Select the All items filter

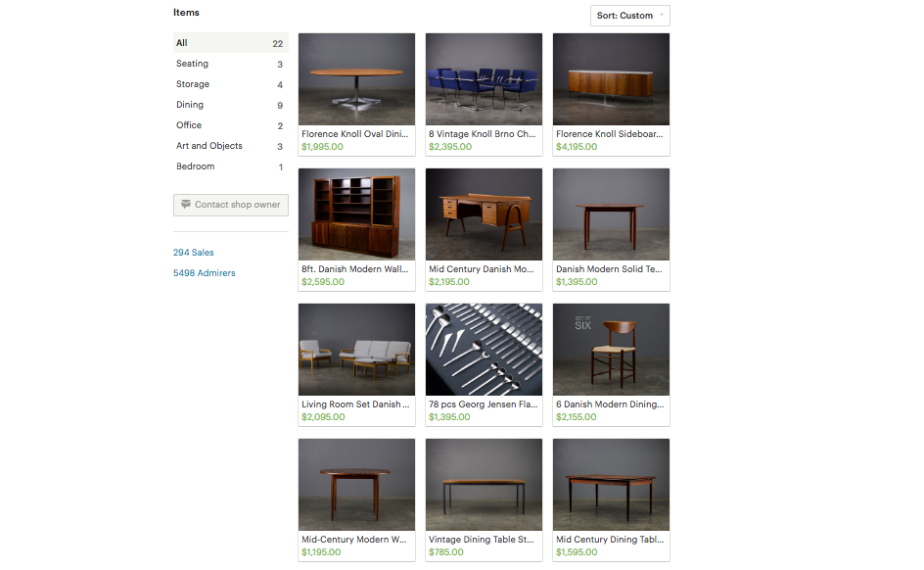[230, 43]
